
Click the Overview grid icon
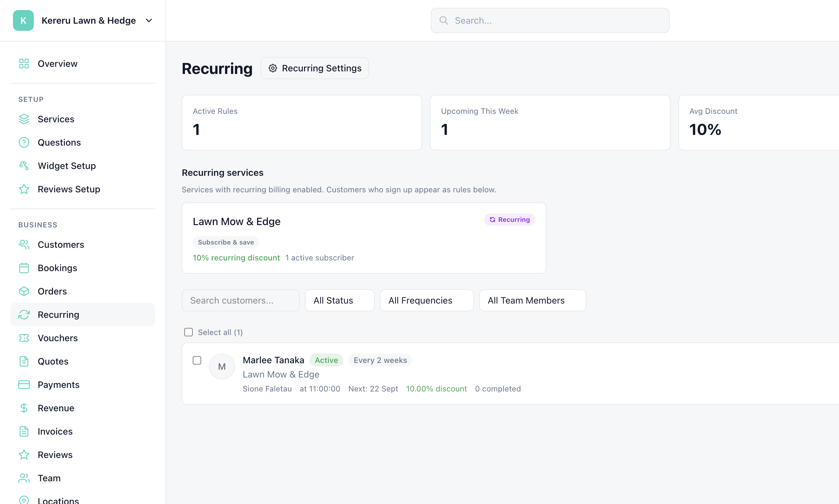coord(24,64)
